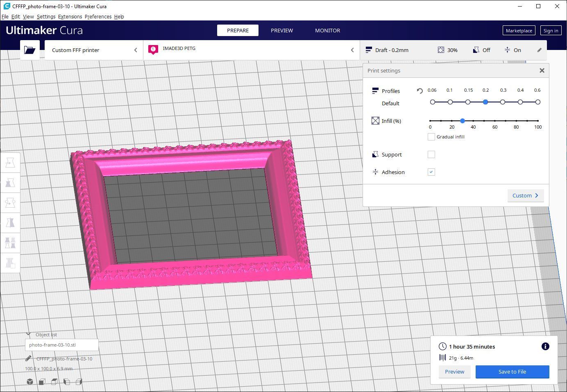
Task: Select the Rotate tool
Action: pos(10,203)
